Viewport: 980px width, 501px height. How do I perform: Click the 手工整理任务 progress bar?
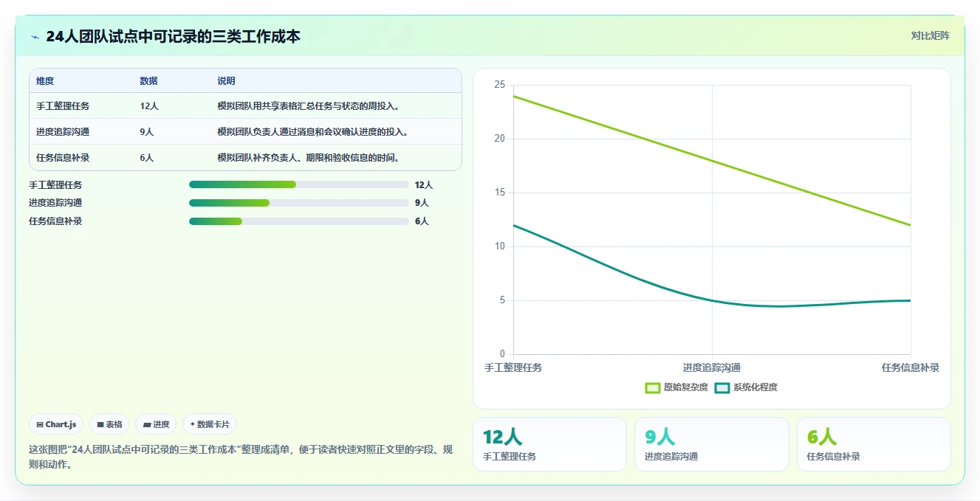[298, 184]
